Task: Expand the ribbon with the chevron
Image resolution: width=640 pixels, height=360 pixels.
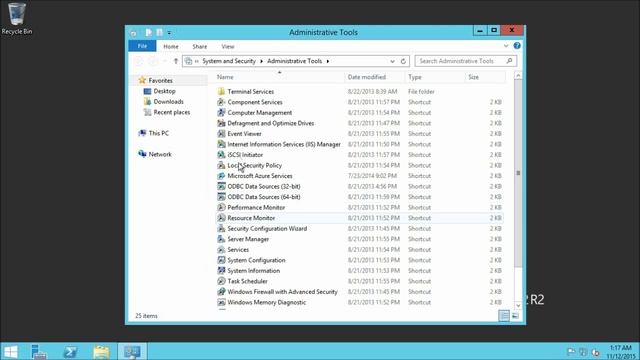Action: (506, 46)
